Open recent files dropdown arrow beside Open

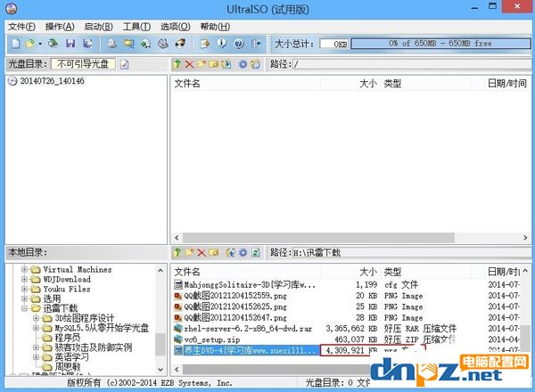(40, 44)
